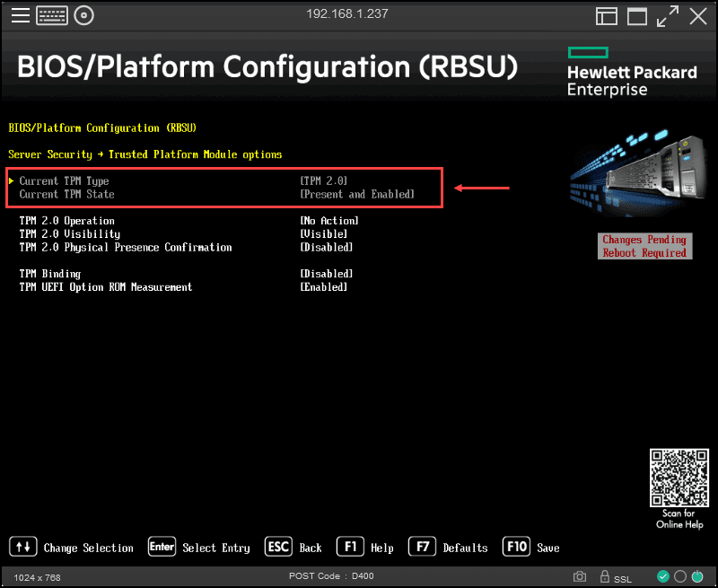Open the Physical Presence [Disabled] value

[327, 247]
